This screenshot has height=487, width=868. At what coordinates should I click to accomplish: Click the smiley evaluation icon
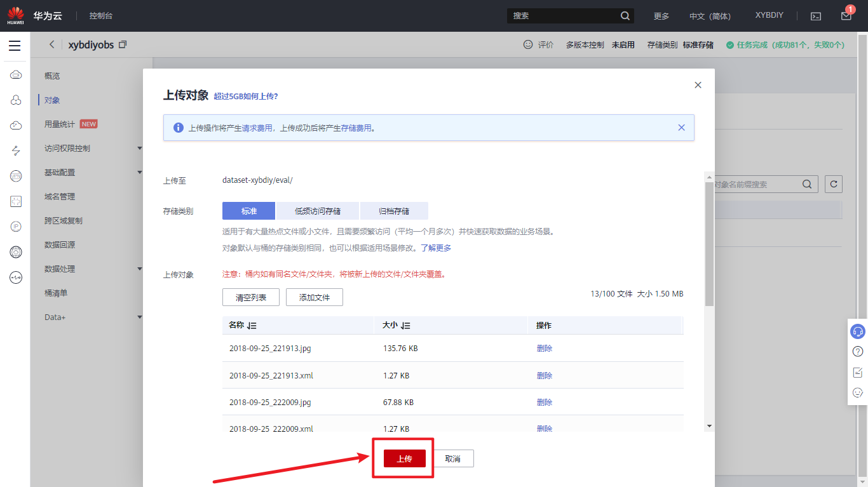[527, 45]
